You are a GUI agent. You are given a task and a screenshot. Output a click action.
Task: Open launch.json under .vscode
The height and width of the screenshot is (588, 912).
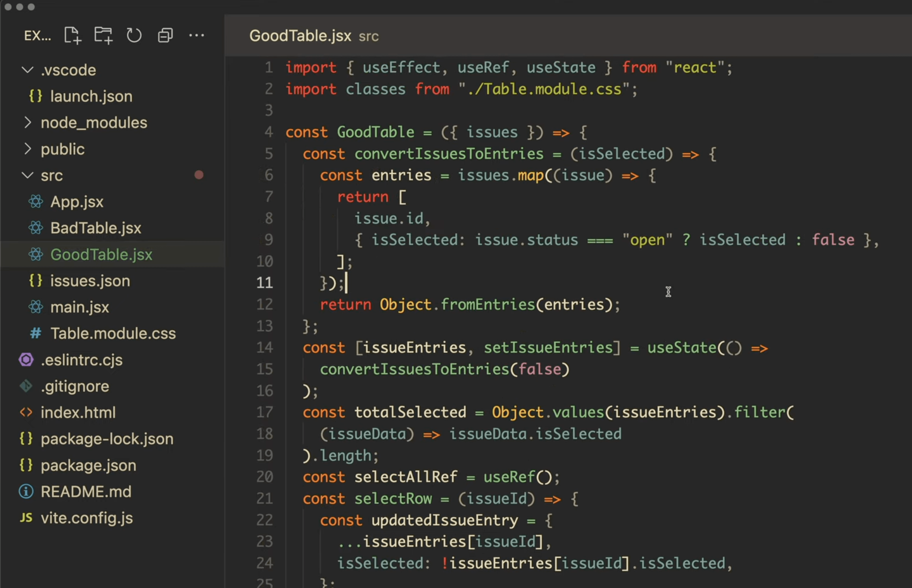coord(91,96)
